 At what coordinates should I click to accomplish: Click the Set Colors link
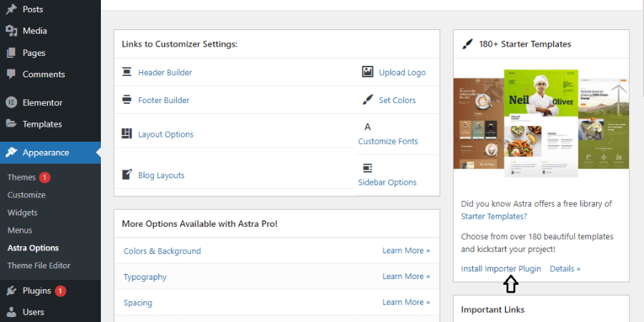pos(397,100)
